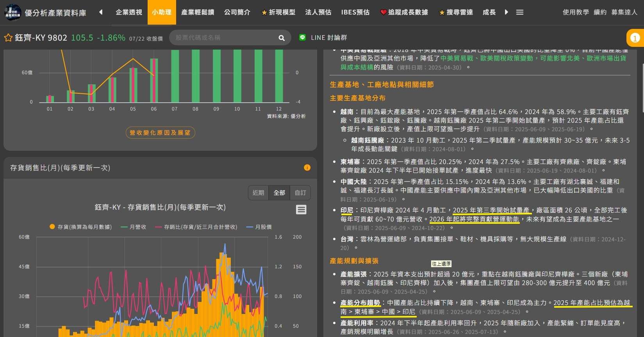
Task: Open the 折現模型 tab
Action: click(x=278, y=12)
